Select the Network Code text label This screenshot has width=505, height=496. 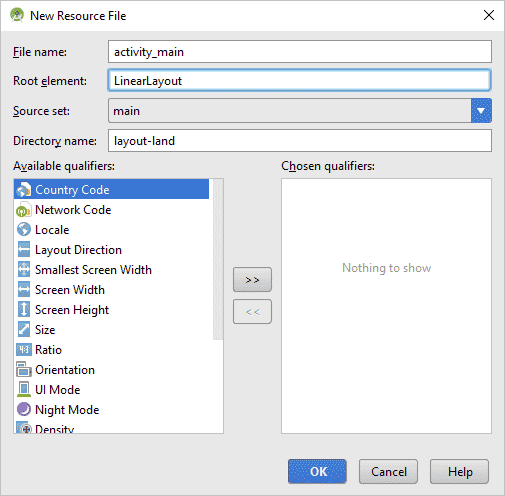73,210
